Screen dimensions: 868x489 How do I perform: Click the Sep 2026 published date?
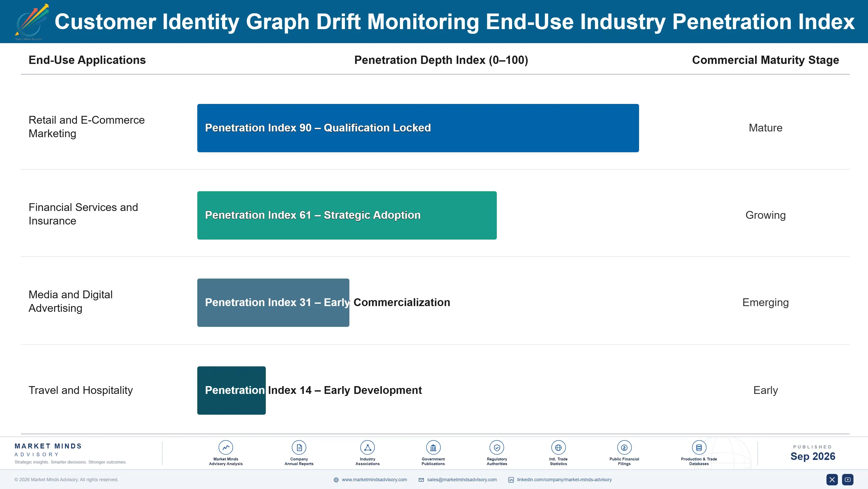[812, 456]
